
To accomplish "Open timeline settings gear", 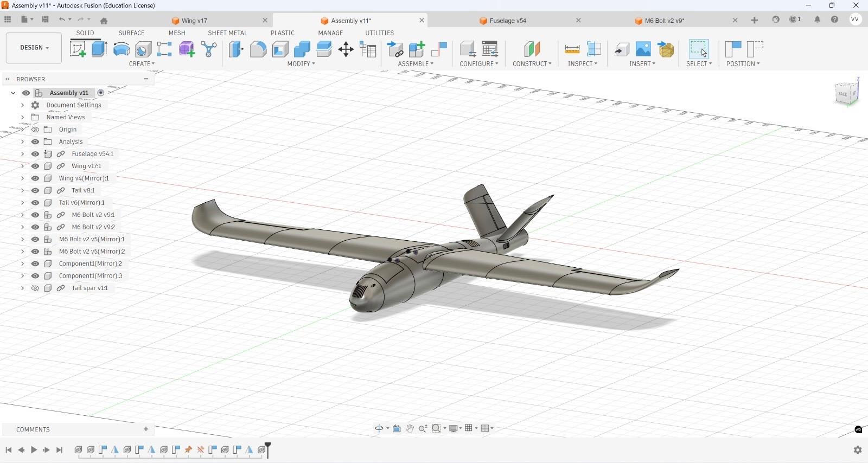I will (858, 450).
